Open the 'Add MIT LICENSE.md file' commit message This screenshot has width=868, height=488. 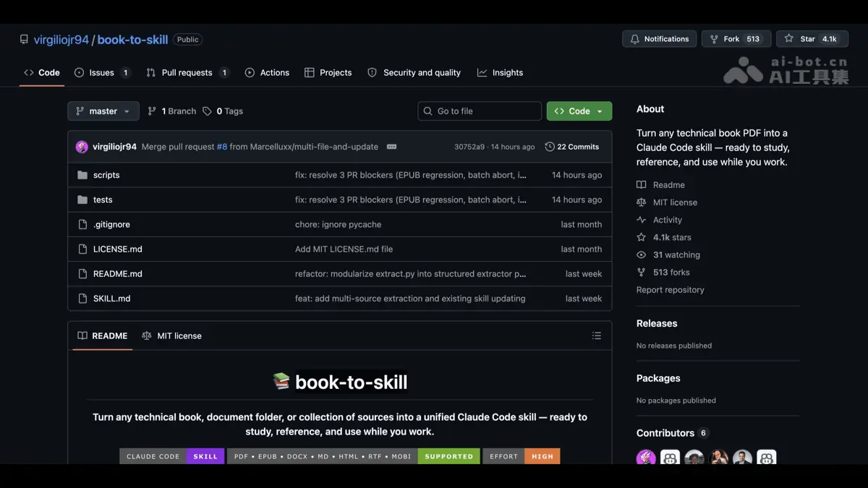[344, 249]
